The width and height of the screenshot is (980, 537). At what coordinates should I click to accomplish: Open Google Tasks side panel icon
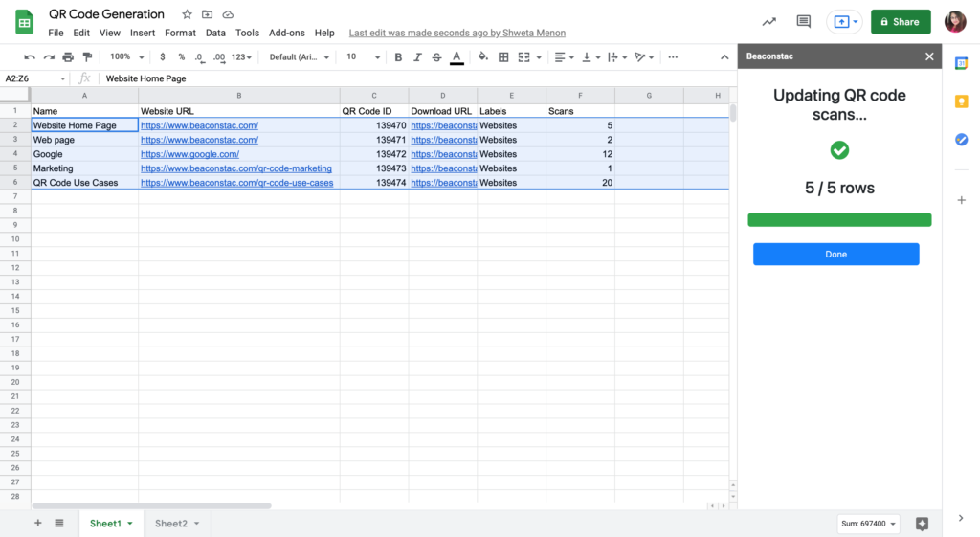pos(961,140)
